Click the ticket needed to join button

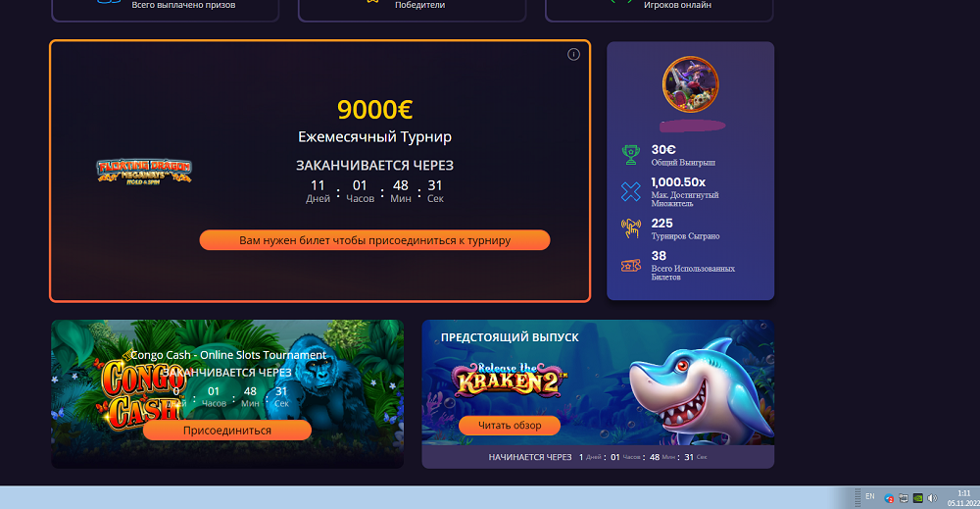(x=374, y=240)
